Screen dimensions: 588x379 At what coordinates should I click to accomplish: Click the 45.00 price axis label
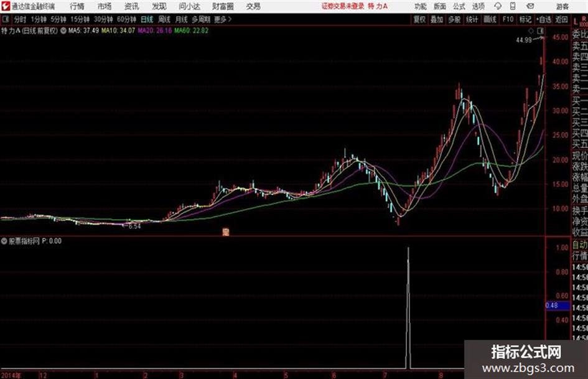(x=560, y=37)
